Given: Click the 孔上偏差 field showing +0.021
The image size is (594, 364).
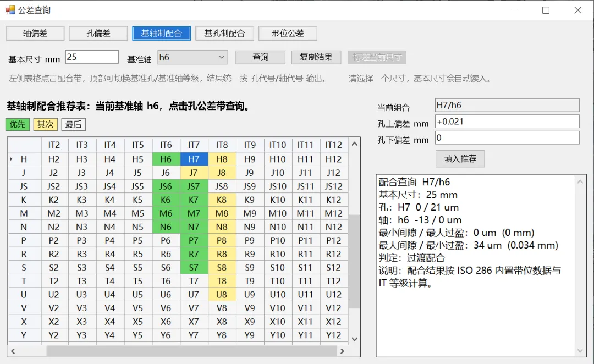Looking at the screenshot, I should click(507, 122).
